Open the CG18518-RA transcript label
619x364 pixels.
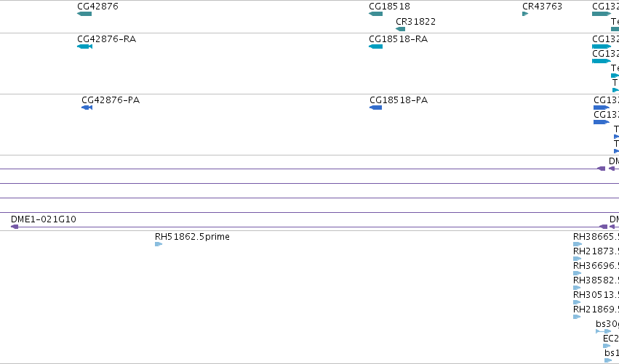[x=399, y=39]
